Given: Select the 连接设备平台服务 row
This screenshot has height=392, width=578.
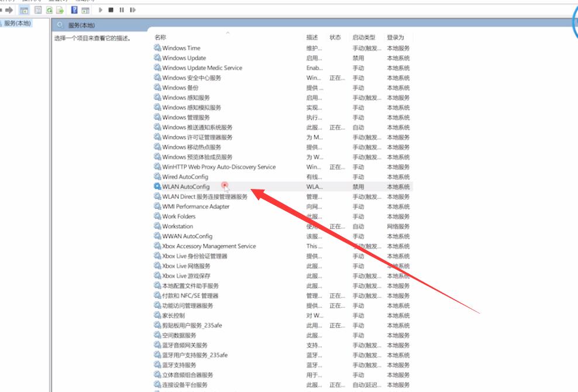Looking at the screenshot, I should pos(282,384).
